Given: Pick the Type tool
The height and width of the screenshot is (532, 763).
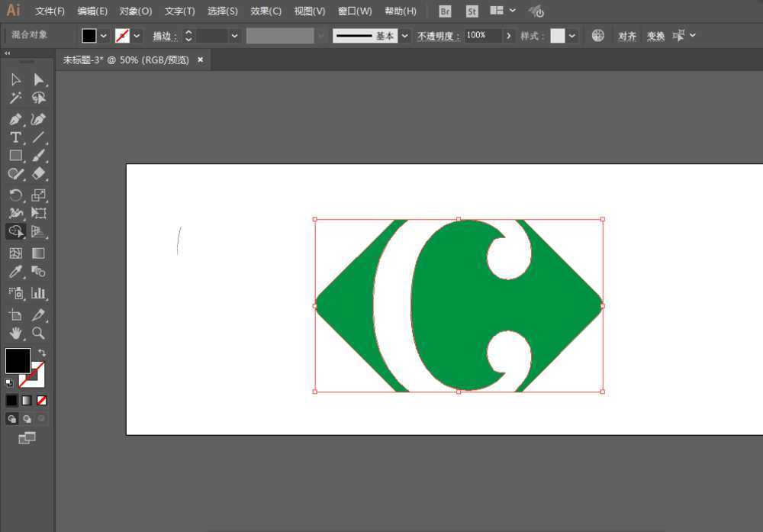Looking at the screenshot, I should pyautogui.click(x=15, y=137).
